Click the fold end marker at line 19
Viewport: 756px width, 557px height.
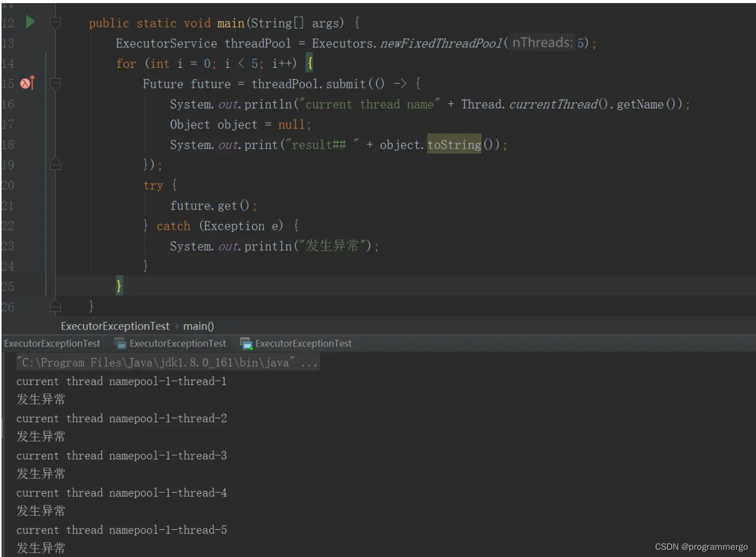click(x=56, y=164)
